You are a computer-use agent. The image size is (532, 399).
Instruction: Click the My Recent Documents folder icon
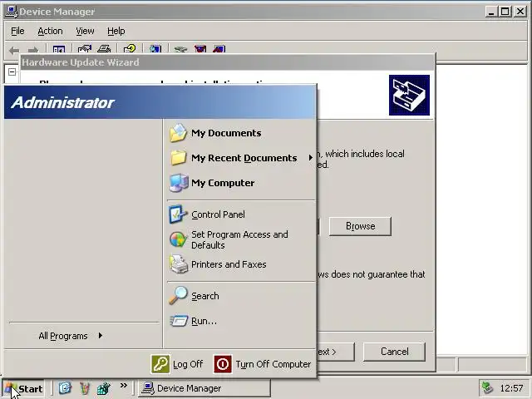point(179,158)
